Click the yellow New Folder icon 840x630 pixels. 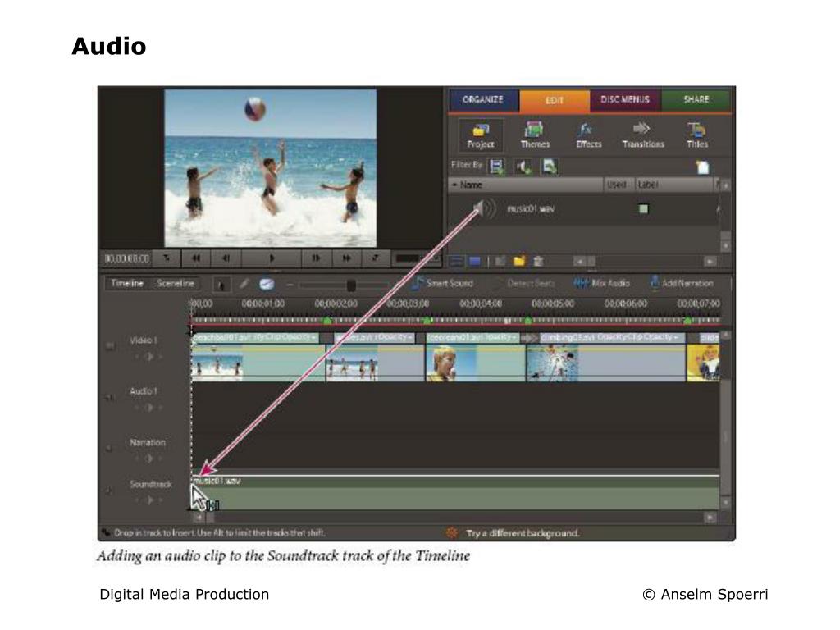coord(518,261)
